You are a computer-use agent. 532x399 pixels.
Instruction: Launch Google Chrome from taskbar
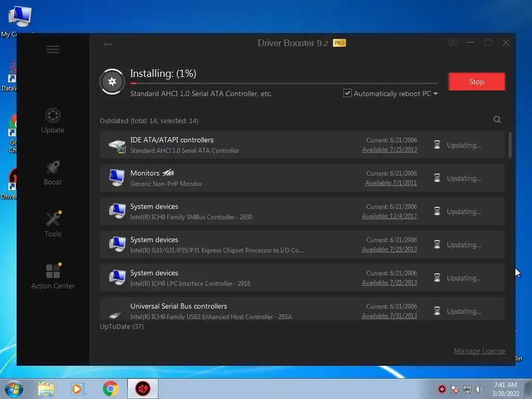[110, 389]
